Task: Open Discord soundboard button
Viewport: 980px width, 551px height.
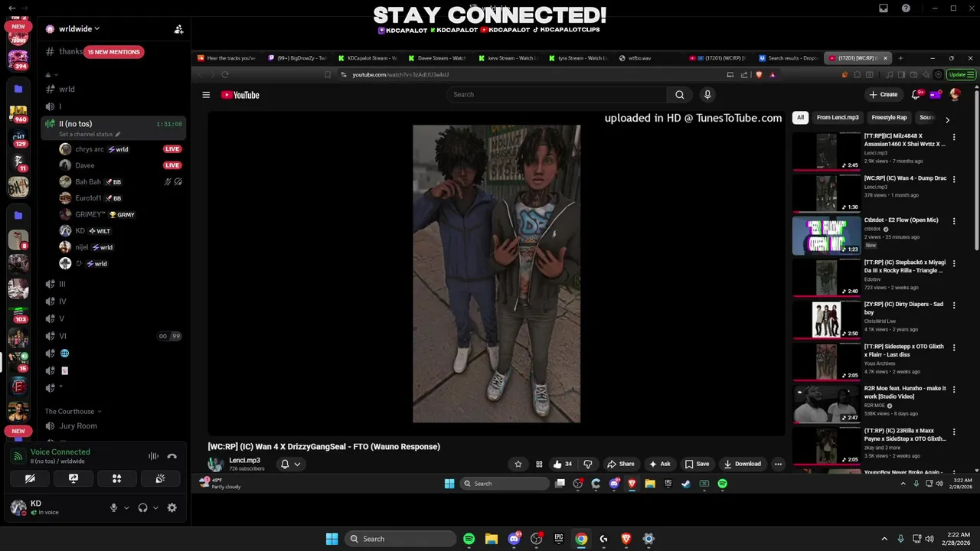Action: click(160, 478)
